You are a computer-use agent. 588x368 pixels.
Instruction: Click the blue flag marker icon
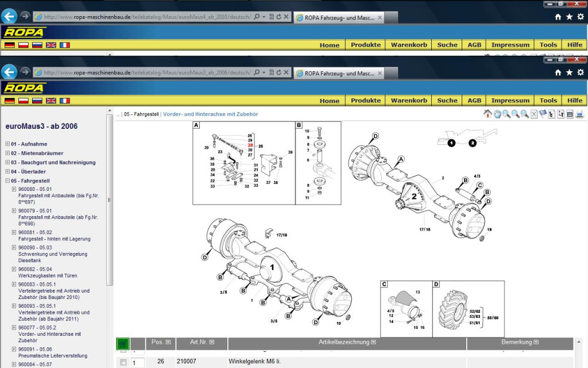click(543, 114)
